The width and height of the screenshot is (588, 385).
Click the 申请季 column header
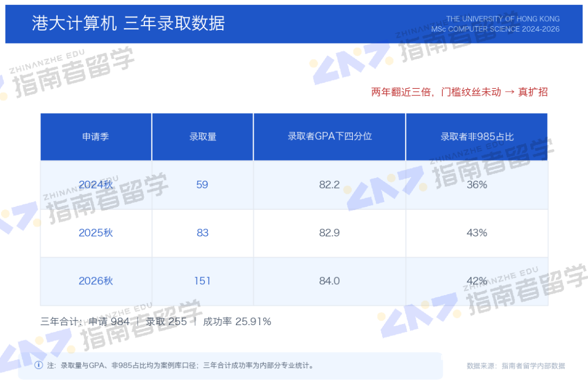tap(96, 137)
